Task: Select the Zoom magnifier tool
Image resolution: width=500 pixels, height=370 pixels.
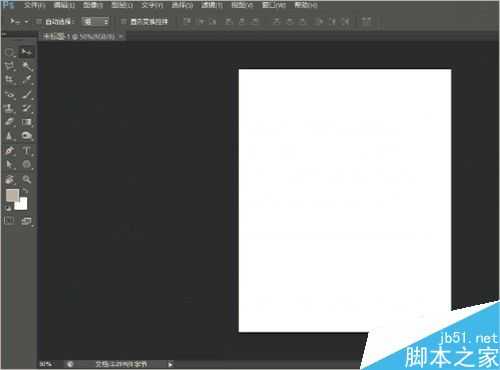Action: coord(27,180)
